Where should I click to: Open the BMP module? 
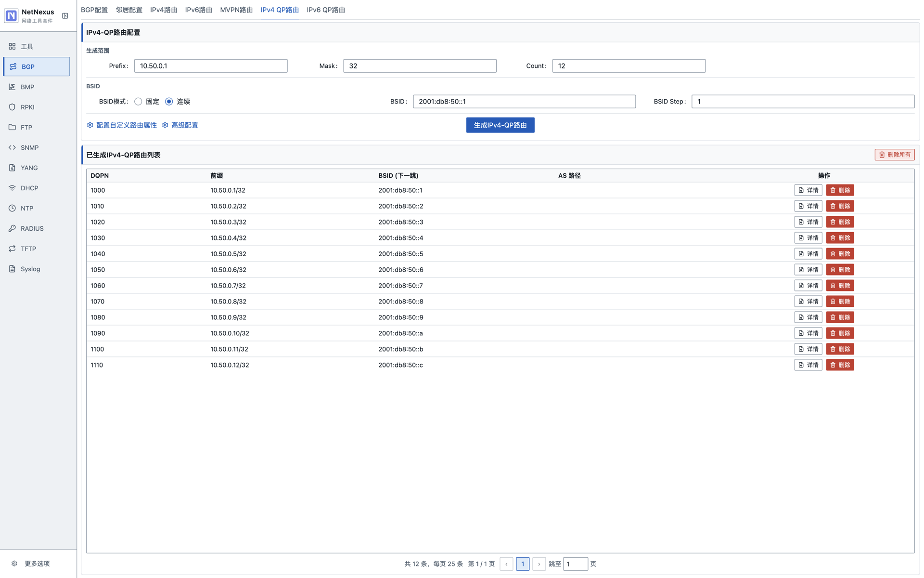tap(37, 87)
